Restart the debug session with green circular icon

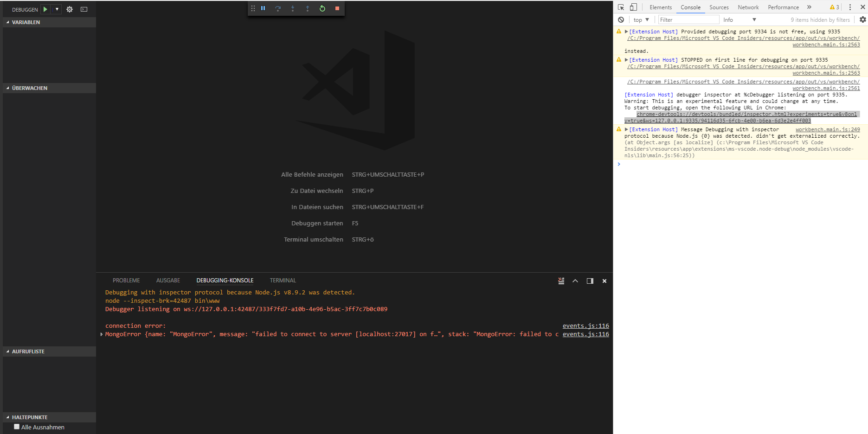click(x=322, y=8)
